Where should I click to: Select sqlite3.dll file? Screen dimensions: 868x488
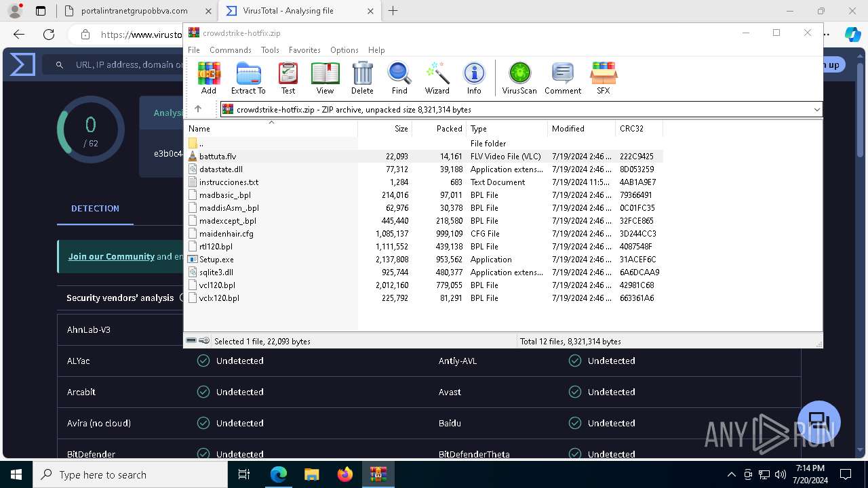click(424, 272)
